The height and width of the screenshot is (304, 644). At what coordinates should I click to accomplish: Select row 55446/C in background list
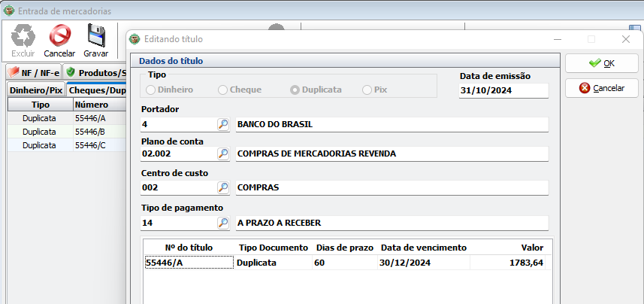[x=67, y=145]
